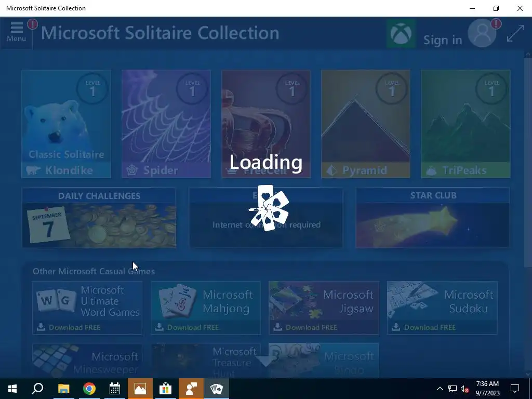Open the Star Club panel
The width and height of the screenshot is (532, 399).
tap(433, 218)
